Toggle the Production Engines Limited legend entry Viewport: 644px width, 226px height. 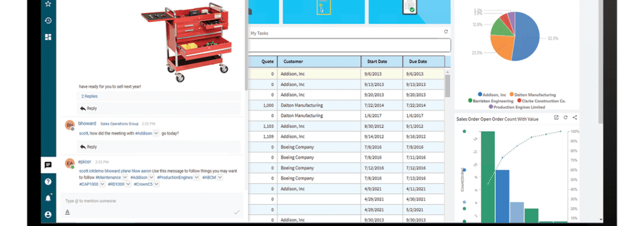tap(517, 107)
